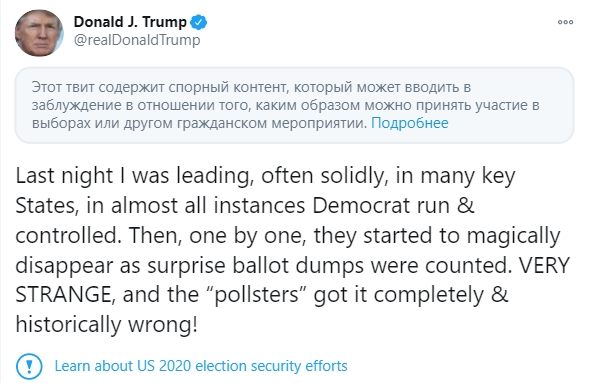Click the notice's middle line заблуждение в отношении
The width and height of the screenshot is (590, 383).
[286, 105]
